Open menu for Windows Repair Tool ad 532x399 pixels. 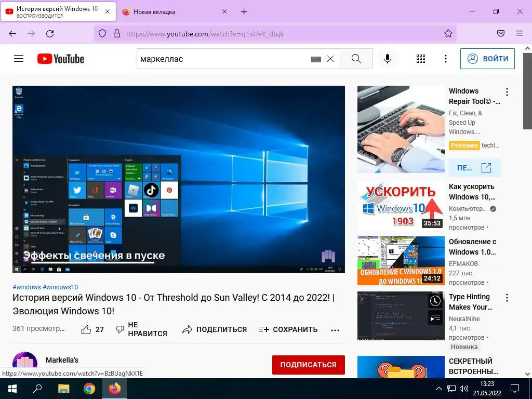[x=507, y=91]
